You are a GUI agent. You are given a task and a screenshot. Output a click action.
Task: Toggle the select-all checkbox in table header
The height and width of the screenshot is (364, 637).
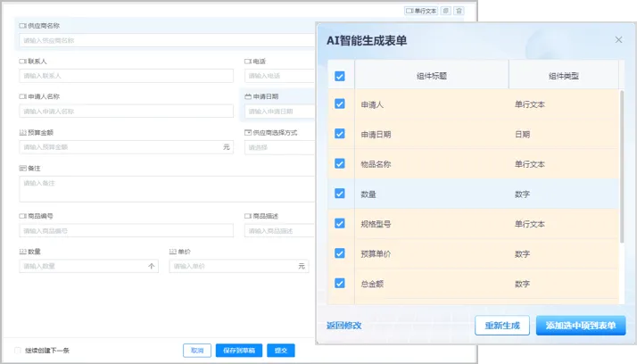click(x=340, y=76)
